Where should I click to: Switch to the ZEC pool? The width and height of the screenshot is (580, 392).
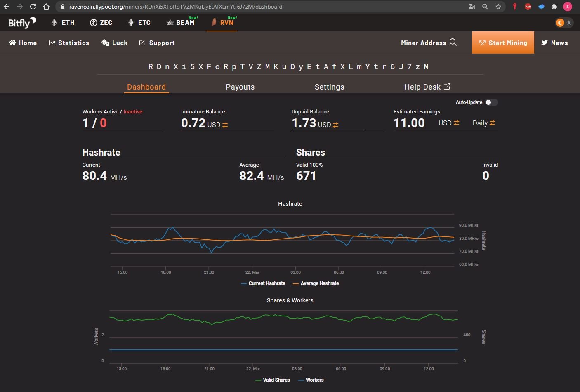(x=101, y=23)
